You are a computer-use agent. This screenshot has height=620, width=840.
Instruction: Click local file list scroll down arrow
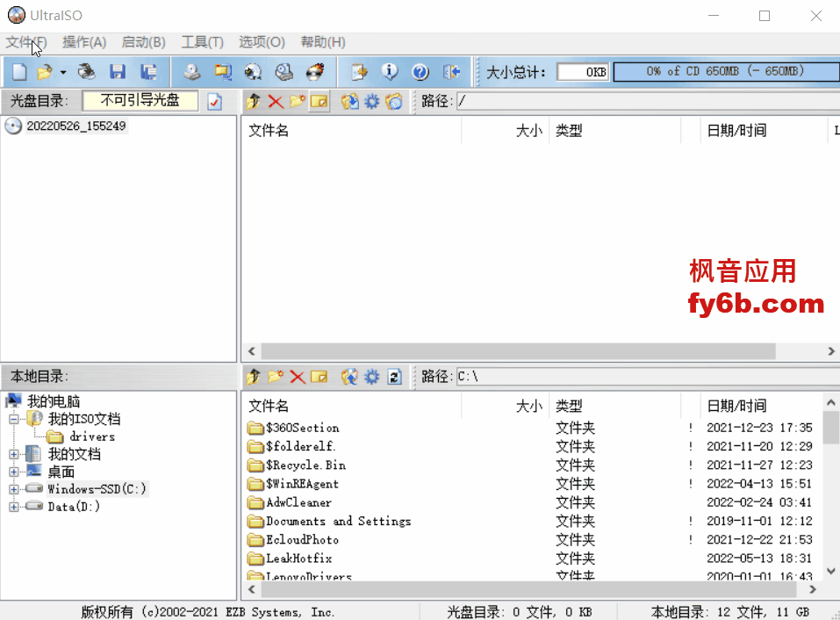(x=831, y=571)
